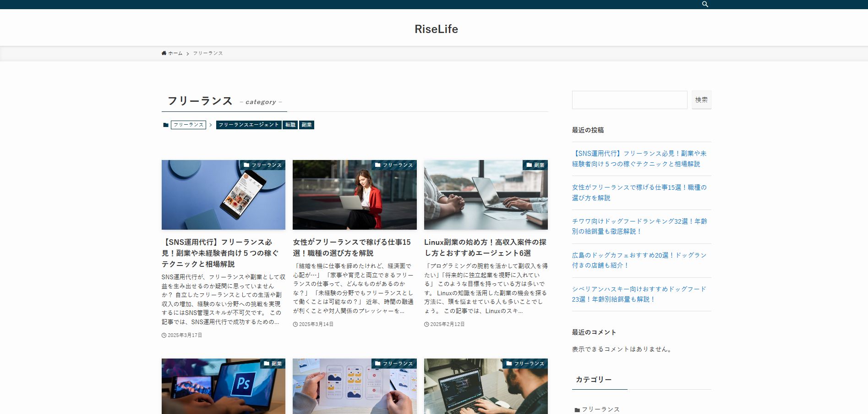Select the 副業 subcategory tag under heading
The image size is (868, 414).
pyautogui.click(x=306, y=125)
